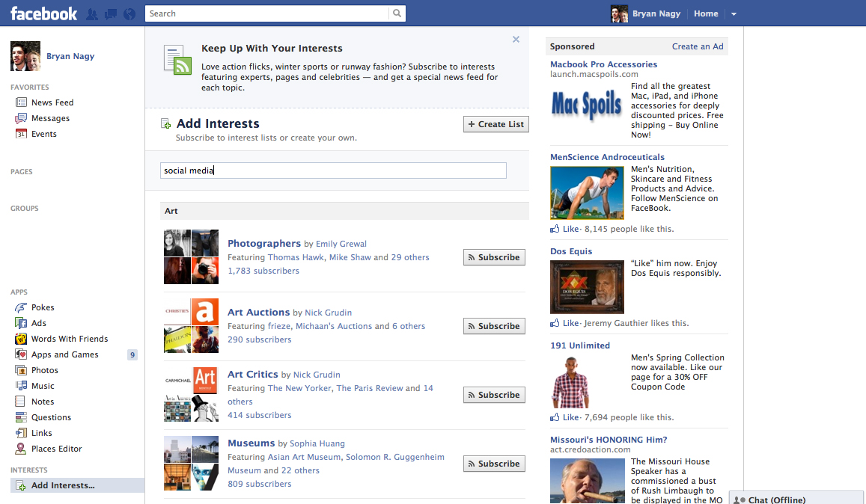Subscribe to the Museums list
Screen dimensions: 866x504
(494, 464)
